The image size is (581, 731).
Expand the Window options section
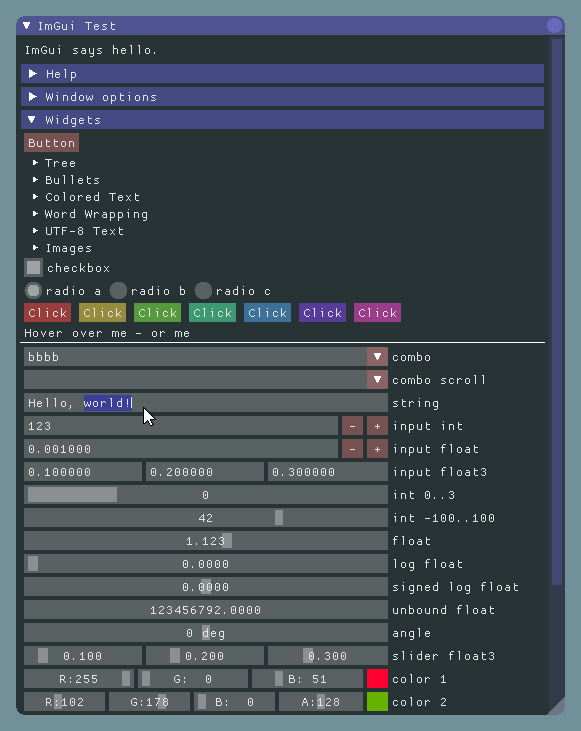(283, 97)
